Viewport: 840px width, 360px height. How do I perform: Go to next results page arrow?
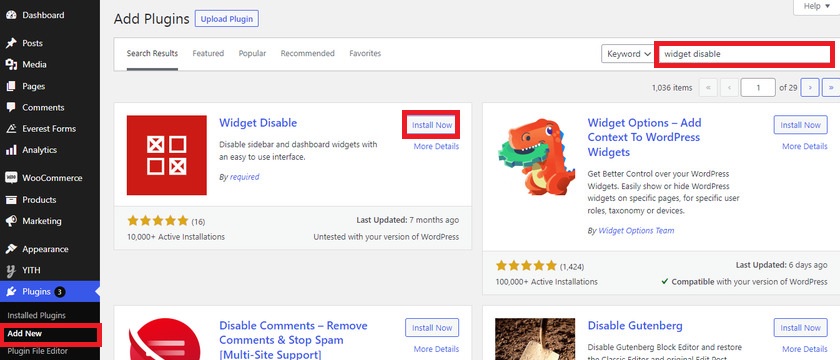(x=809, y=87)
